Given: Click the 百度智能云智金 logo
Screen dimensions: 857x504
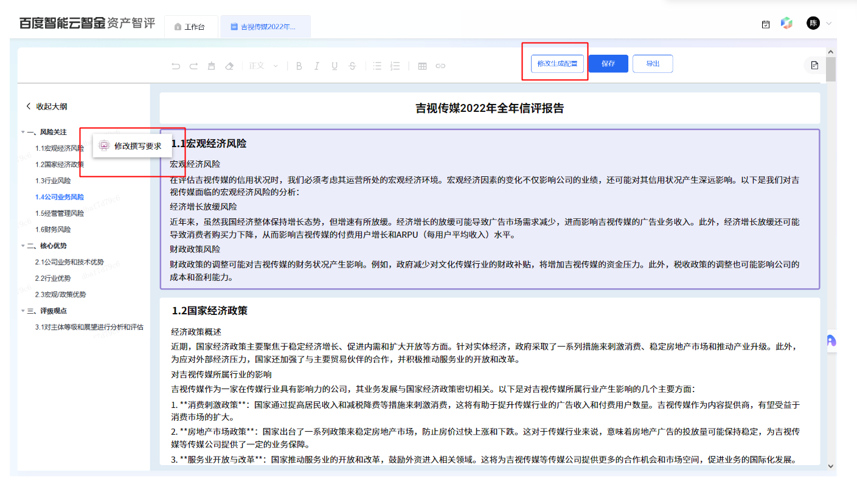Looking at the screenshot, I should pyautogui.click(x=87, y=23).
